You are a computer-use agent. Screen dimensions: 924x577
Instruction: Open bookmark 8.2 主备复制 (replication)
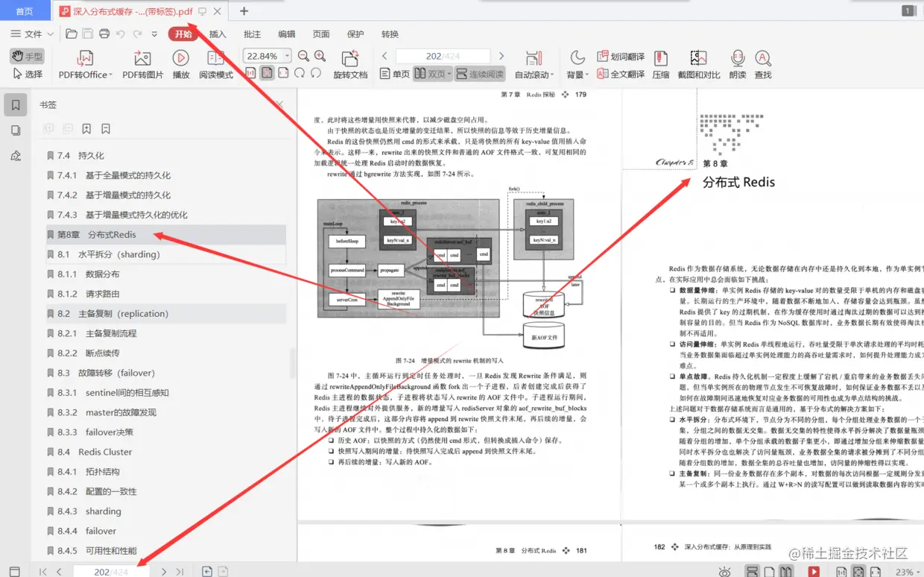pyautogui.click(x=166, y=314)
